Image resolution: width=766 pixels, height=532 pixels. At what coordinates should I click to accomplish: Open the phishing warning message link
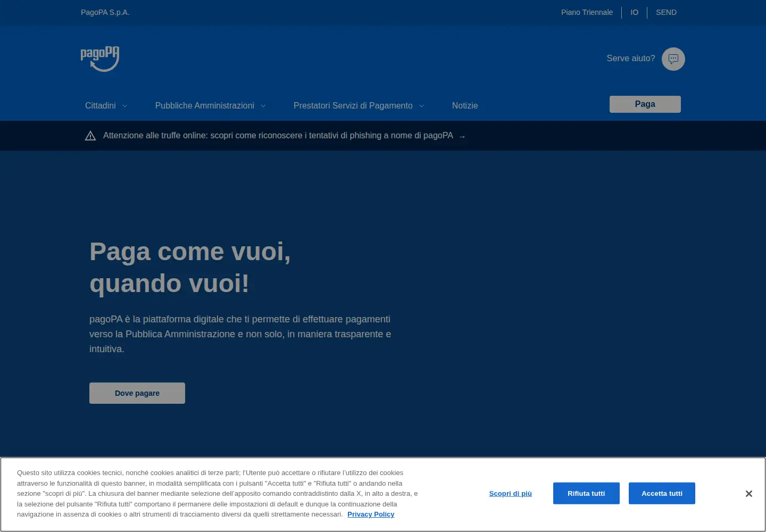[278, 136]
